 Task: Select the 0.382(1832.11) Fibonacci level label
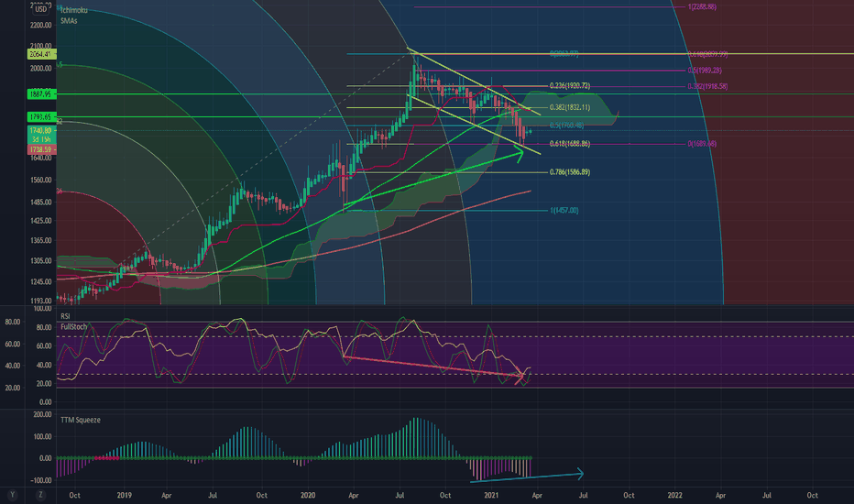tap(570, 107)
